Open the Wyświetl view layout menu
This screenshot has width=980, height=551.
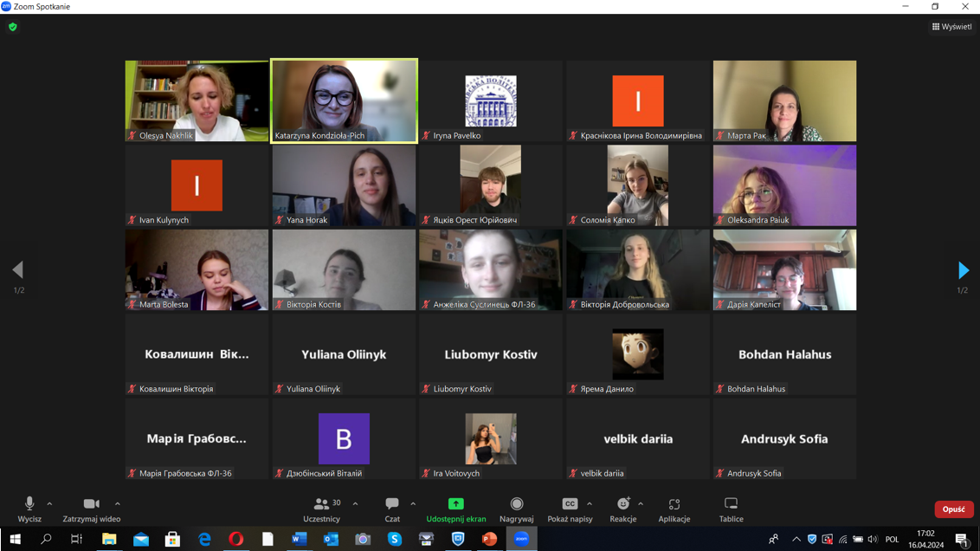pos(952,26)
